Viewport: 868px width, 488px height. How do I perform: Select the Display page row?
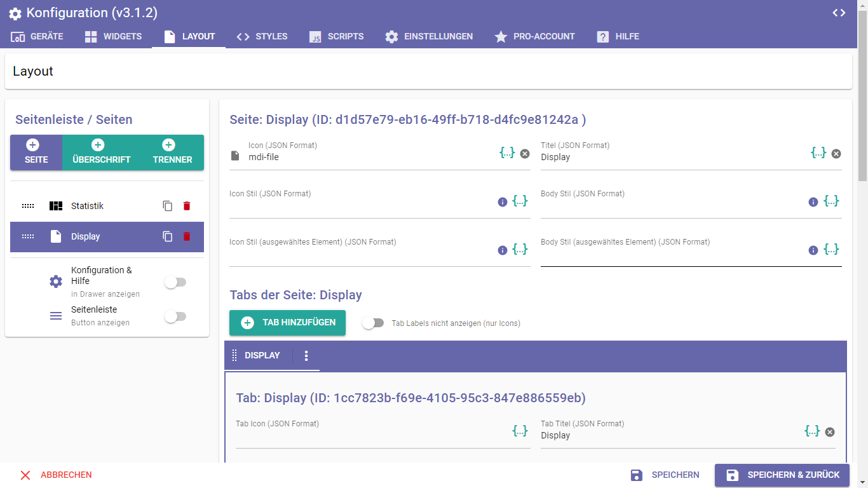[107, 236]
